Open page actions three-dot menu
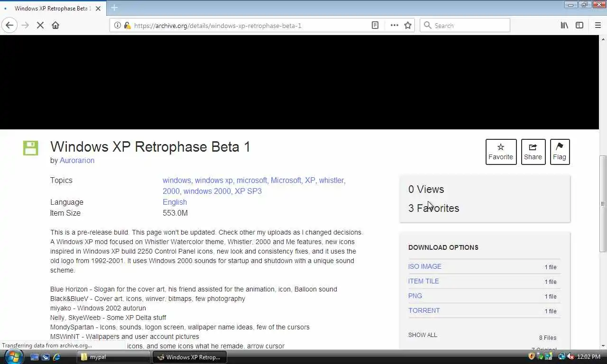The width and height of the screenshot is (607, 364). (x=394, y=26)
